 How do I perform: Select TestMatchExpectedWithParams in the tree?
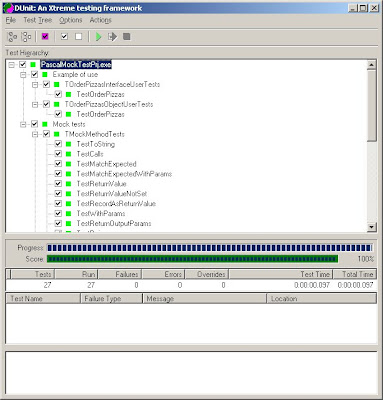(x=124, y=174)
